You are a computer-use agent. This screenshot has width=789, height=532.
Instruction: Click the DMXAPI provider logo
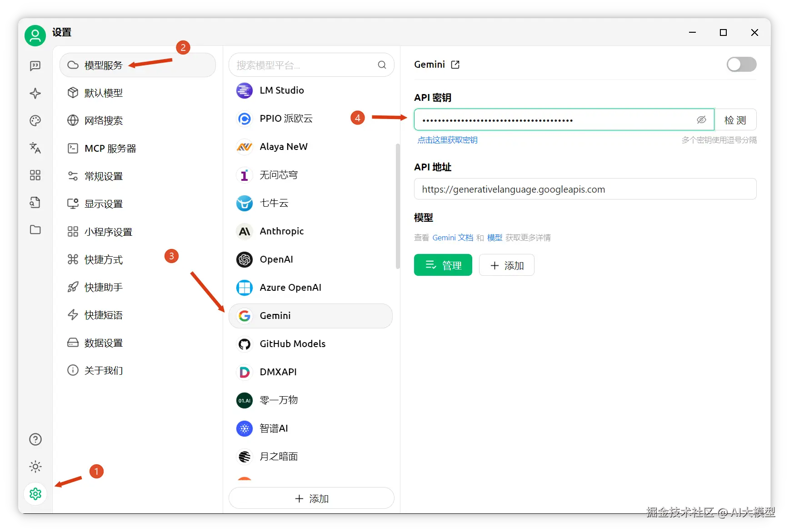245,372
